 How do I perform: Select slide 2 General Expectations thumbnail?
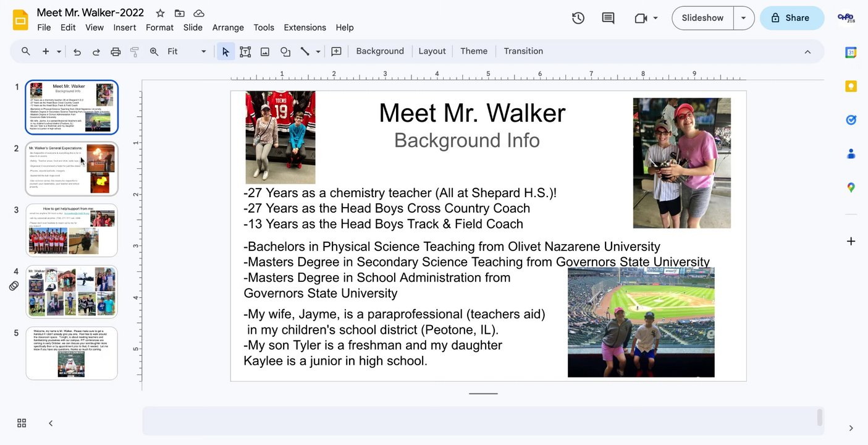tap(72, 169)
